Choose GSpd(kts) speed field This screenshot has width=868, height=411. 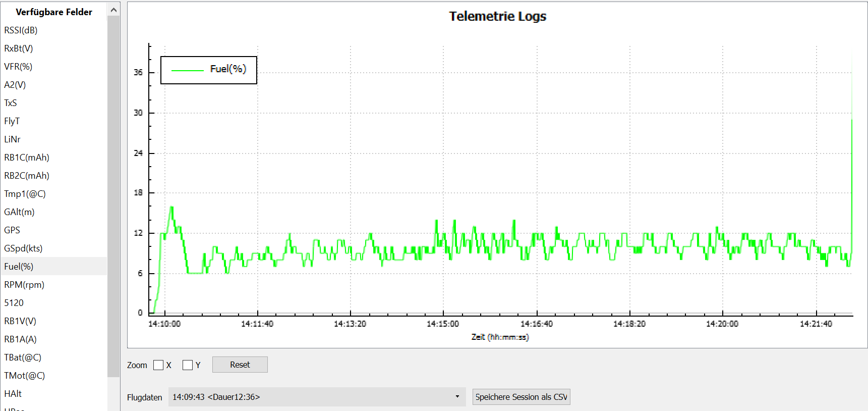click(x=23, y=248)
